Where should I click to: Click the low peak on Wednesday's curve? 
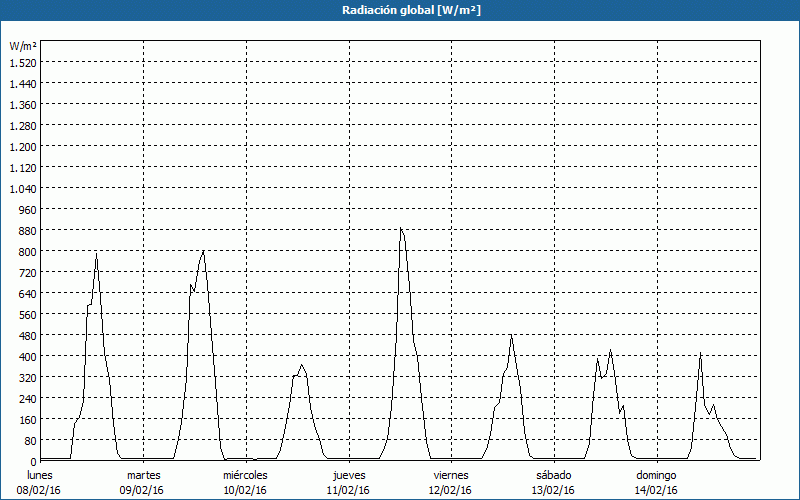coord(301,366)
